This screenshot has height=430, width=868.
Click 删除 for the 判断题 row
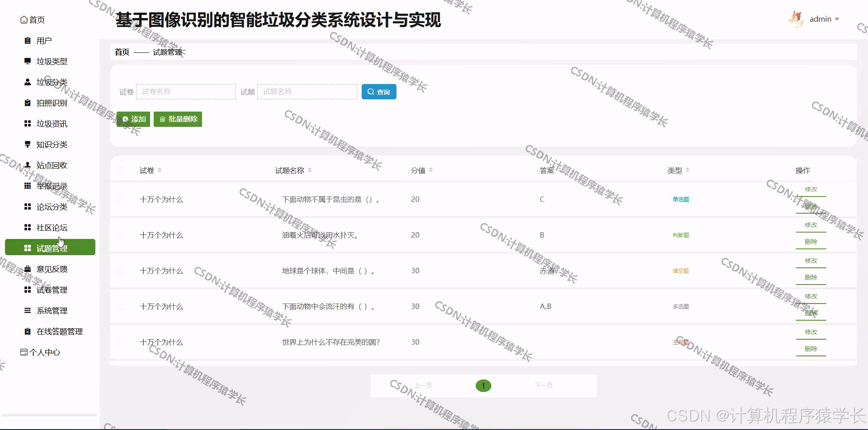(x=811, y=242)
